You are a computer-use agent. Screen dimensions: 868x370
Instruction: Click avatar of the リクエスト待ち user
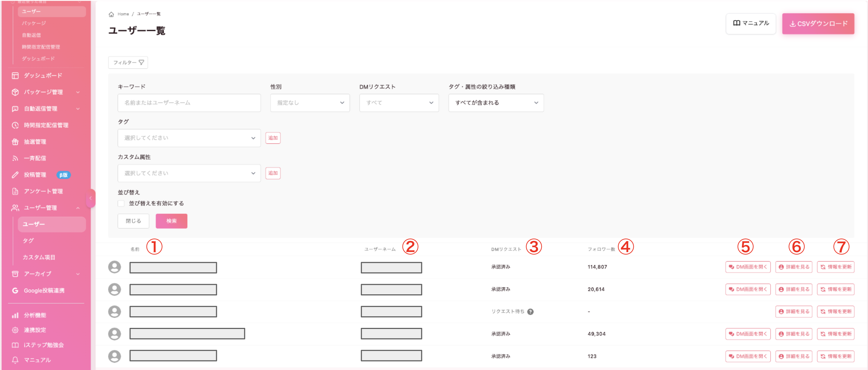coord(114,311)
